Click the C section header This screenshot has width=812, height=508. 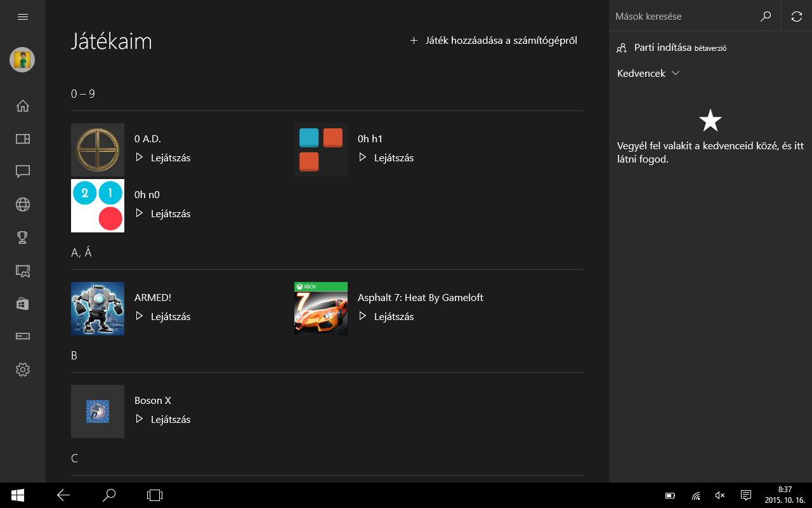(x=75, y=458)
